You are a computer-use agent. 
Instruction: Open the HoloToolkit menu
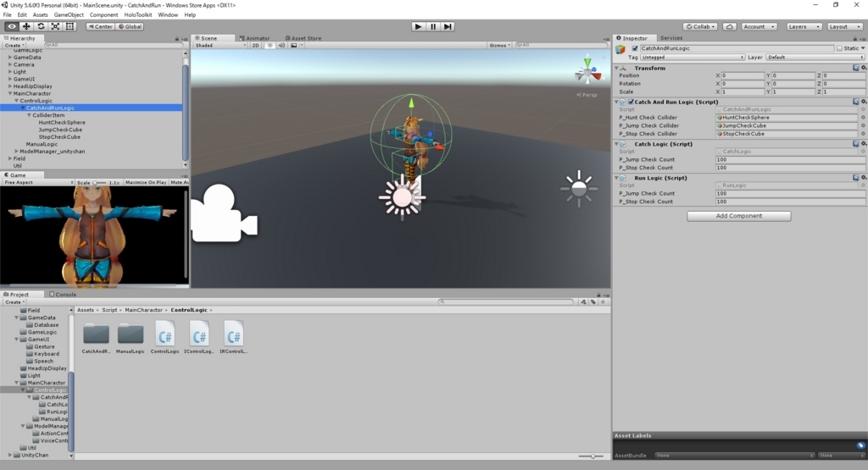138,15
